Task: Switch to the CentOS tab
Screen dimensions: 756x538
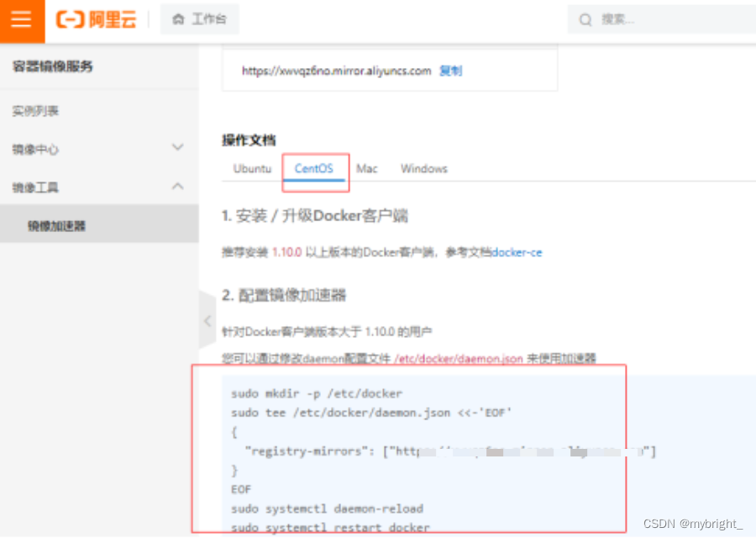Action: (314, 168)
